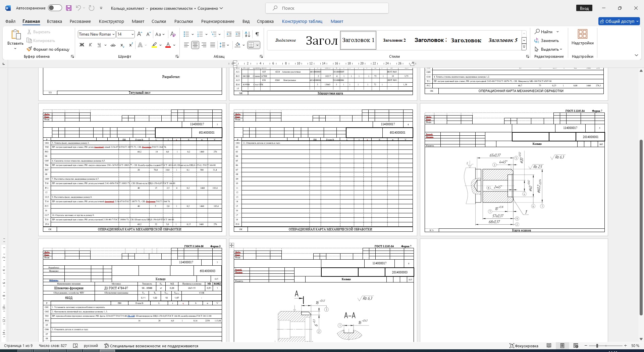The height and width of the screenshot is (352, 644).
Task: Click the Save icon in title bar
Action: click(69, 8)
